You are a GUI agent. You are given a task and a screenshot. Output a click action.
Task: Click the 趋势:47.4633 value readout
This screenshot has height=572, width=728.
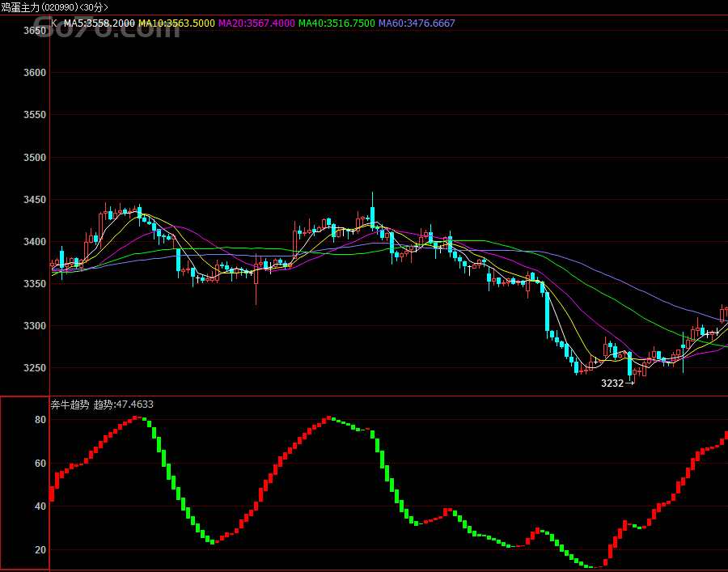[x=124, y=405]
